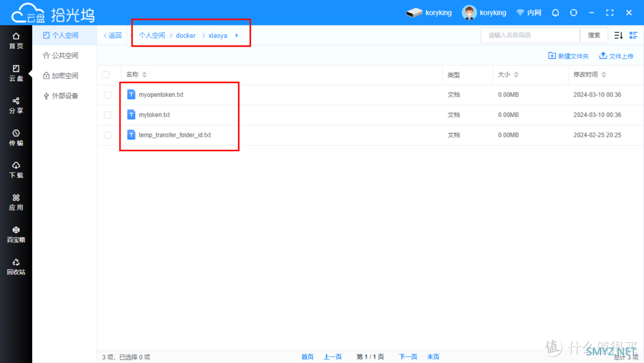Open the 分享 share section
This screenshot has height=363, width=644.
click(x=16, y=106)
